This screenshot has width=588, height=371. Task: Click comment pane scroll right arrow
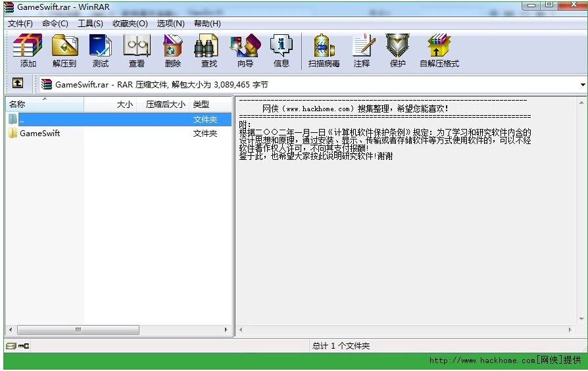(570, 330)
